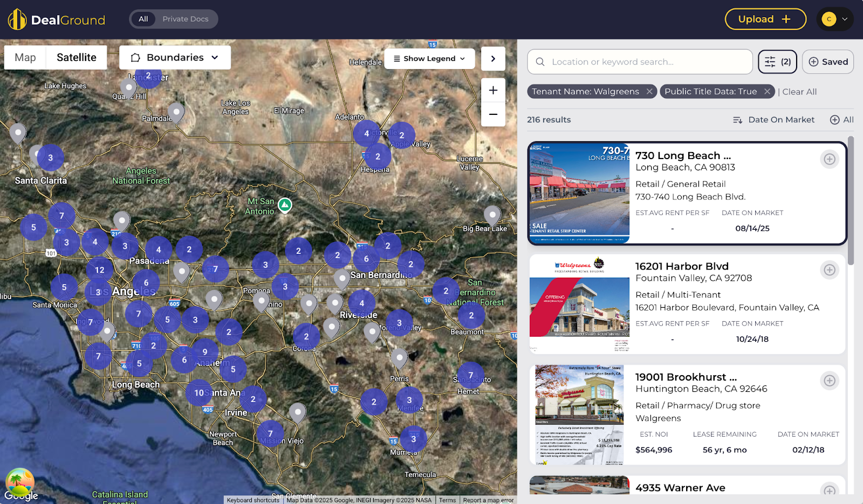This screenshot has height=504, width=863.
Task: Click the cluster marker 9 near Anaheim
Action: (205, 352)
